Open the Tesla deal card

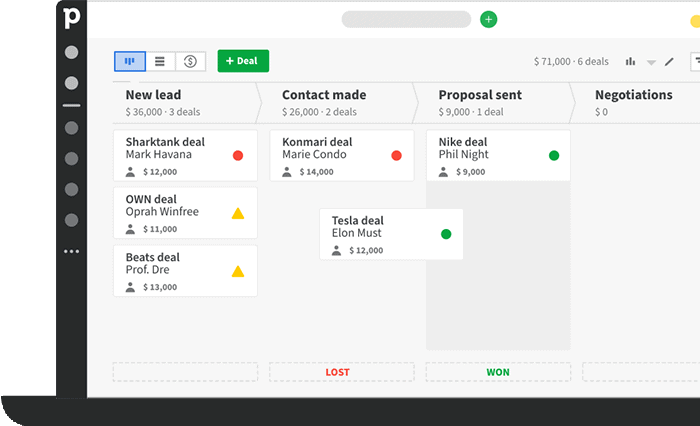click(380, 234)
